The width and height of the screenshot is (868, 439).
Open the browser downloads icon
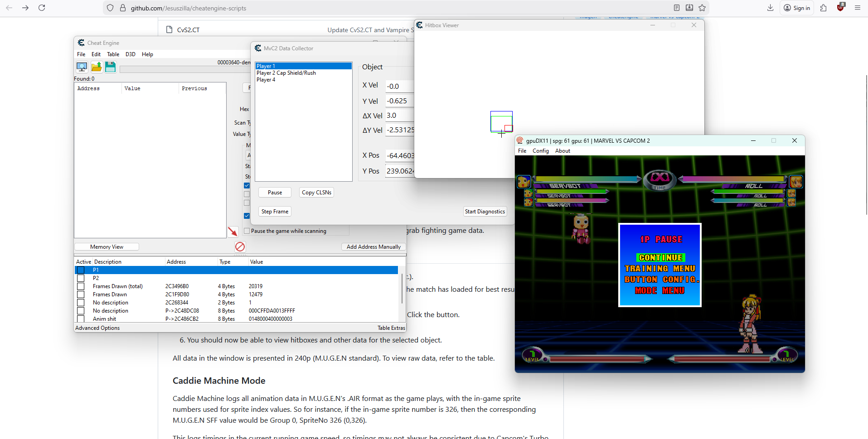[770, 8]
